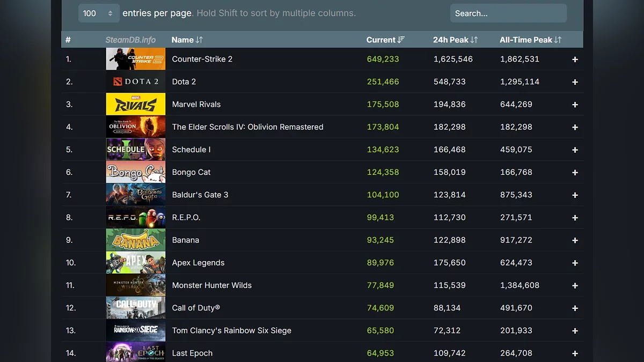The image size is (644, 362).
Task: Select 24h peak value 1,625,546
Action: (x=453, y=59)
